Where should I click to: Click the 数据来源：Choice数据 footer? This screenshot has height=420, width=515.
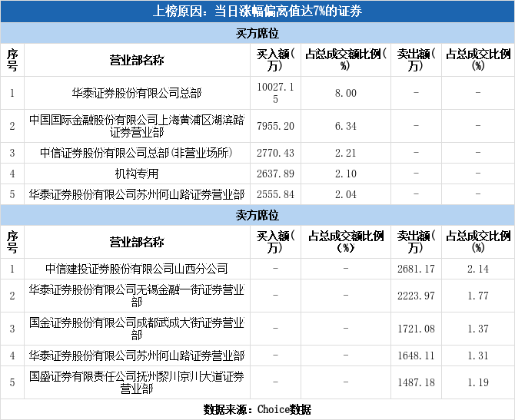(257, 409)
